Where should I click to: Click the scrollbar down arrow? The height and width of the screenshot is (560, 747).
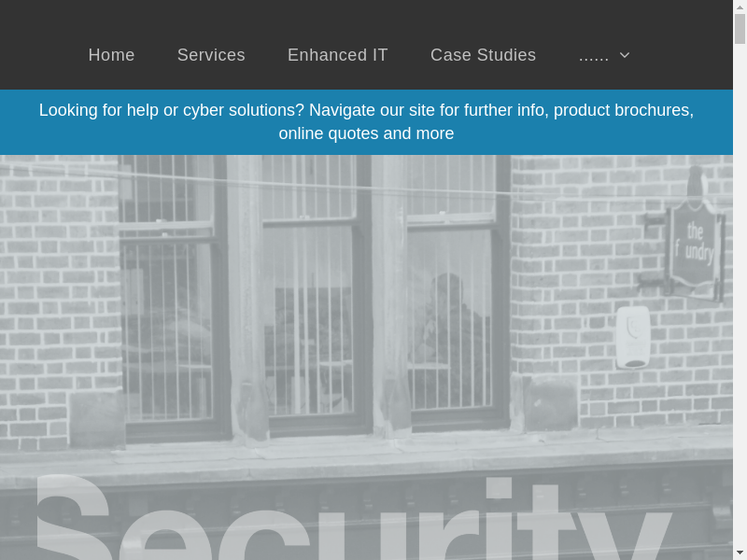pyautogui.click(x=740, y=553)
